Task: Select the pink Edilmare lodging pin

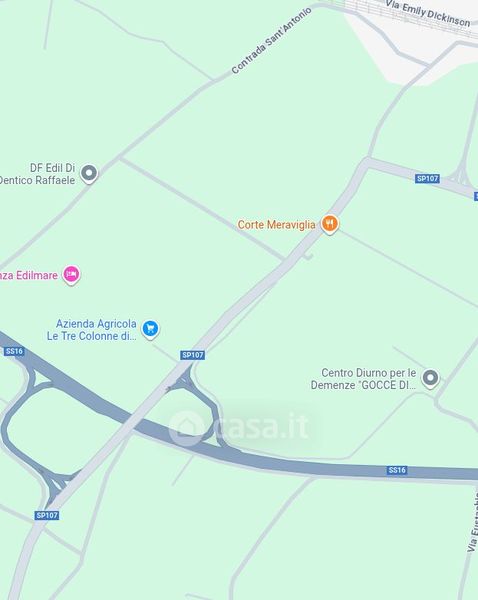Action: pos(71,275)
